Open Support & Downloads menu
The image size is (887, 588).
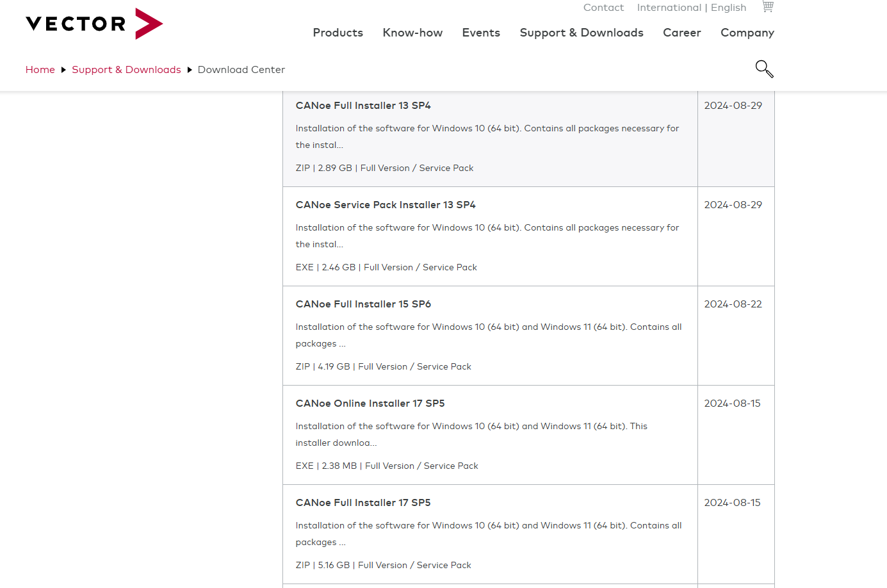click(x=582, y=33)
